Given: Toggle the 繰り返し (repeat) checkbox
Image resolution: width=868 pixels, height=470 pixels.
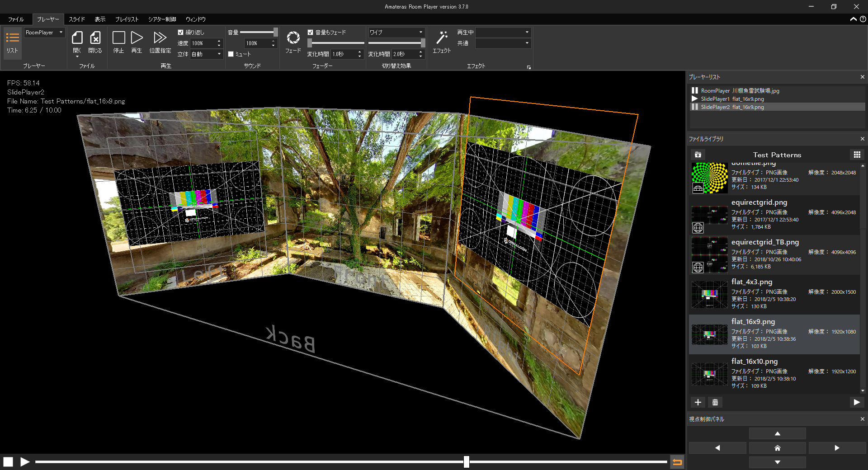Looking at the screenshot, I should (181, 32).
